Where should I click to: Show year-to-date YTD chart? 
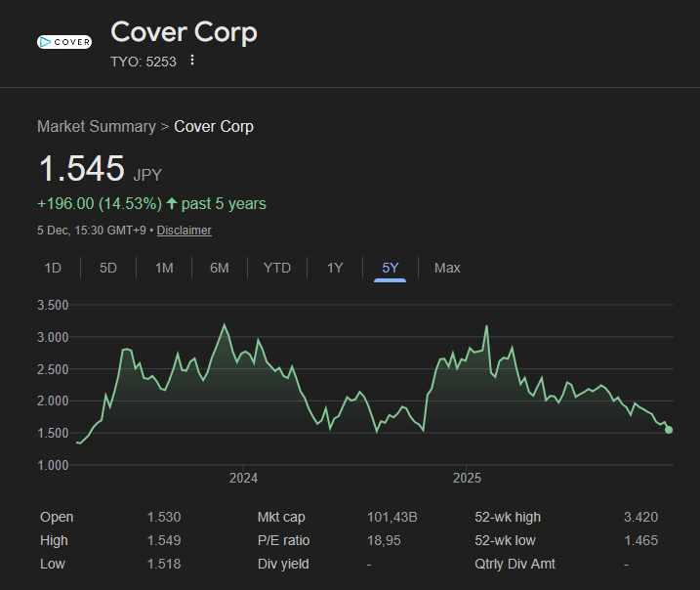click(x=277, y=268)
